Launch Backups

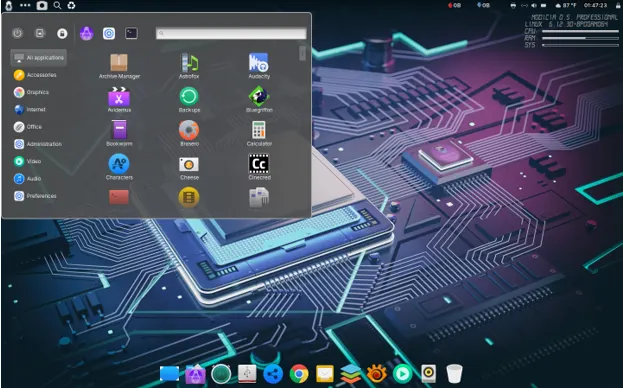(189, 100)
